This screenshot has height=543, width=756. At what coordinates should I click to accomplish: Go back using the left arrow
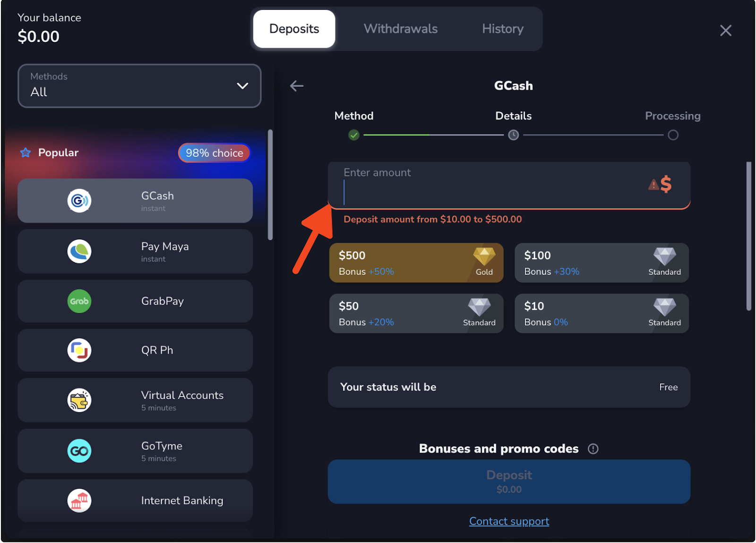297,86
